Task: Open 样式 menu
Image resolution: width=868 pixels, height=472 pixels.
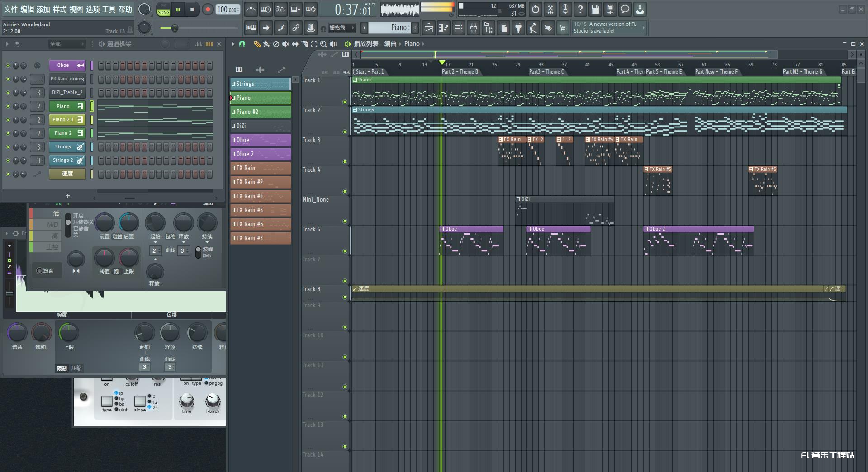Action: [60, 9]
